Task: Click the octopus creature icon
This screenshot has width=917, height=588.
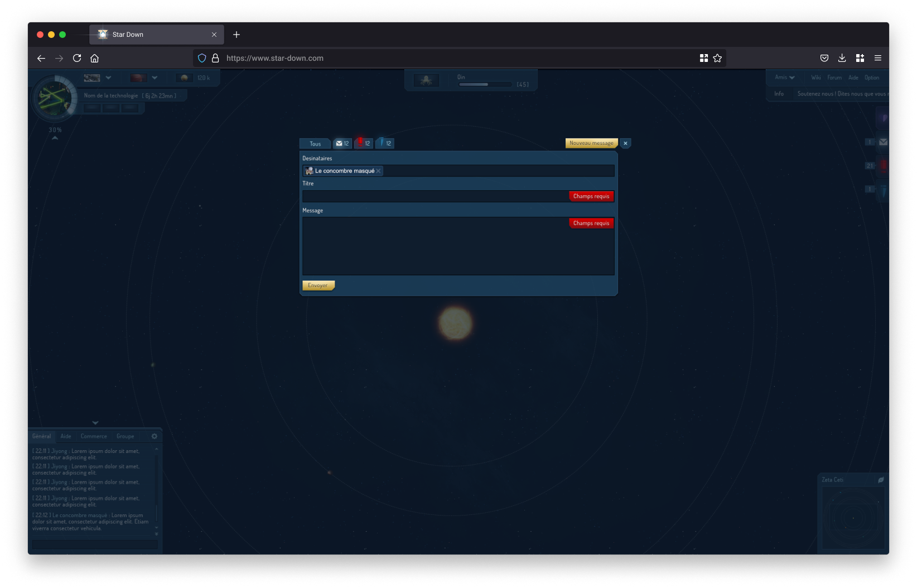Action: click(x=426, y=80)
